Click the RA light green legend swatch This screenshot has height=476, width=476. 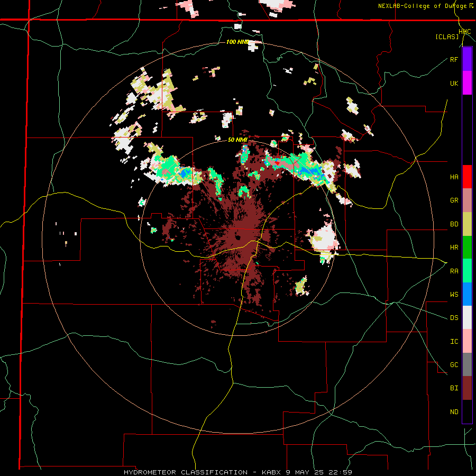467,271
